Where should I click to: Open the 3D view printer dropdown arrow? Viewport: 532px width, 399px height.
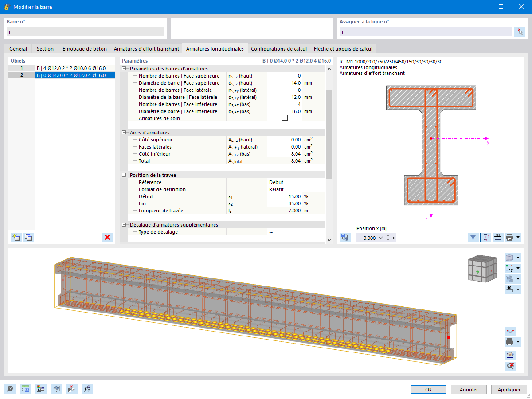(518, 342)
